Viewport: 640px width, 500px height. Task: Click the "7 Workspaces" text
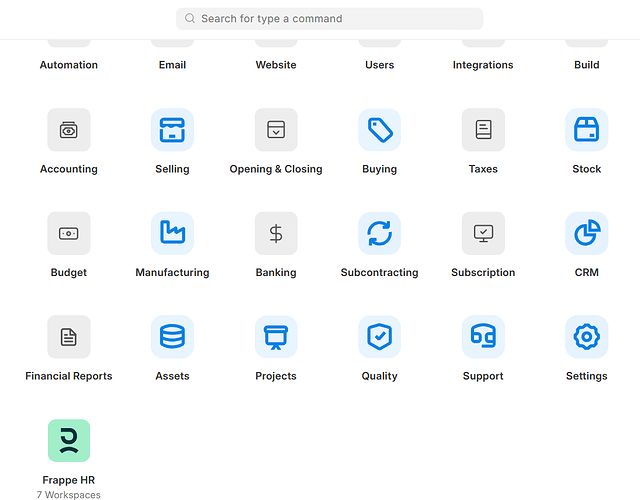coord(69,495)
